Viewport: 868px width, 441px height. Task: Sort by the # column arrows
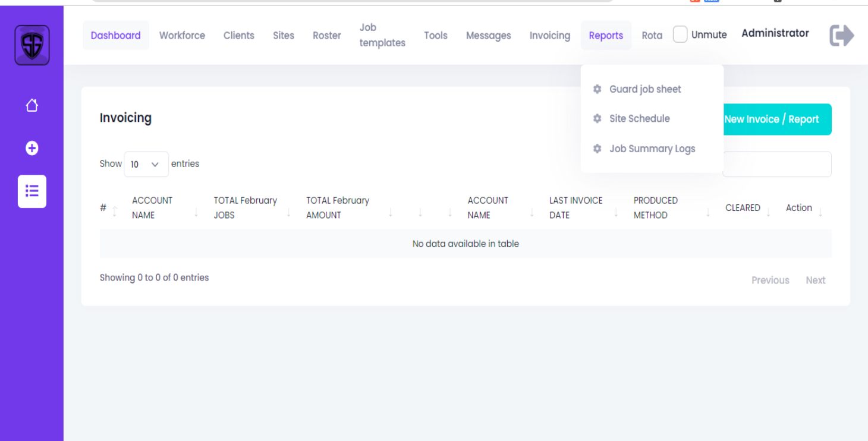[x=115, y=211]
